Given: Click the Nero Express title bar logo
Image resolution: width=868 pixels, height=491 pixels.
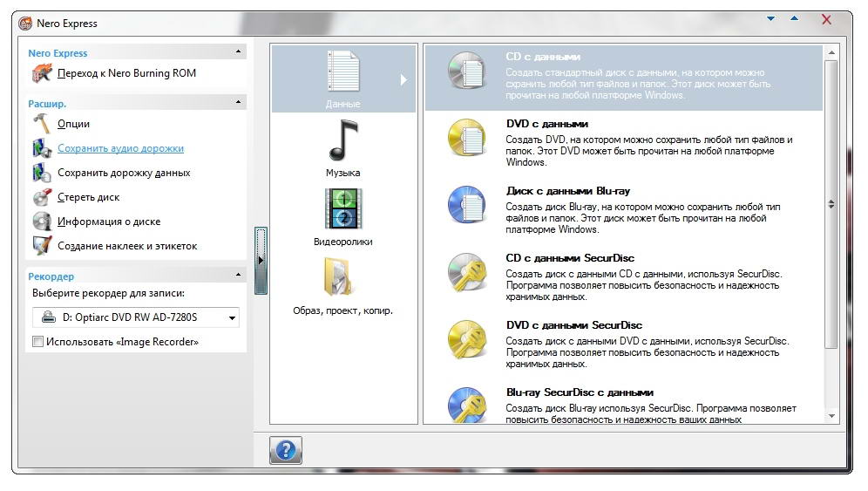Looking at the screenshot, I should coord(25,24).
